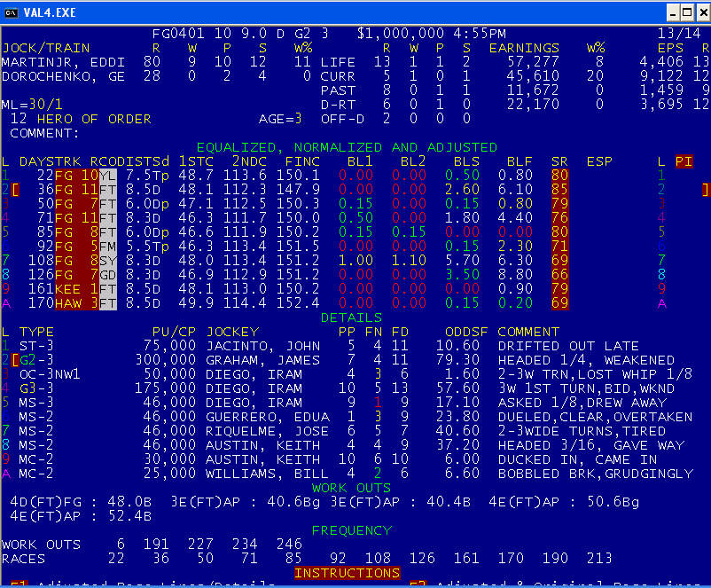
Task: Click track condition SY in line 7
Action: (108, 261)
